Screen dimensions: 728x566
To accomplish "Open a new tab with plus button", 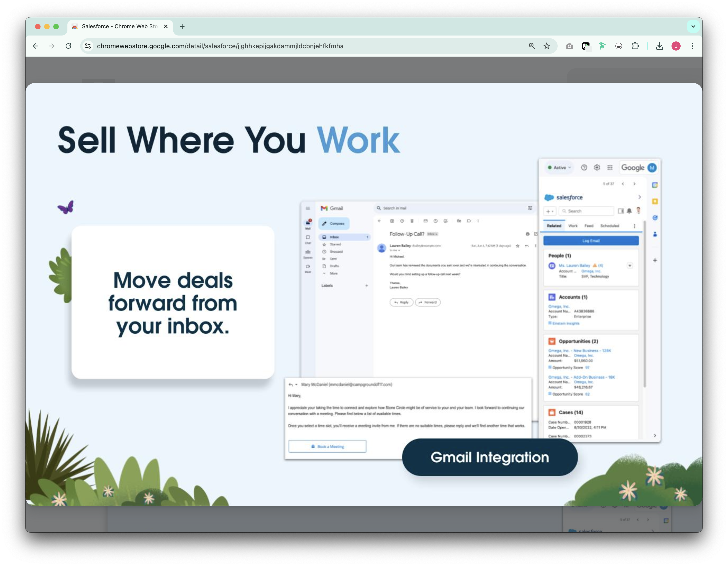I will click(x=182, y=26).
